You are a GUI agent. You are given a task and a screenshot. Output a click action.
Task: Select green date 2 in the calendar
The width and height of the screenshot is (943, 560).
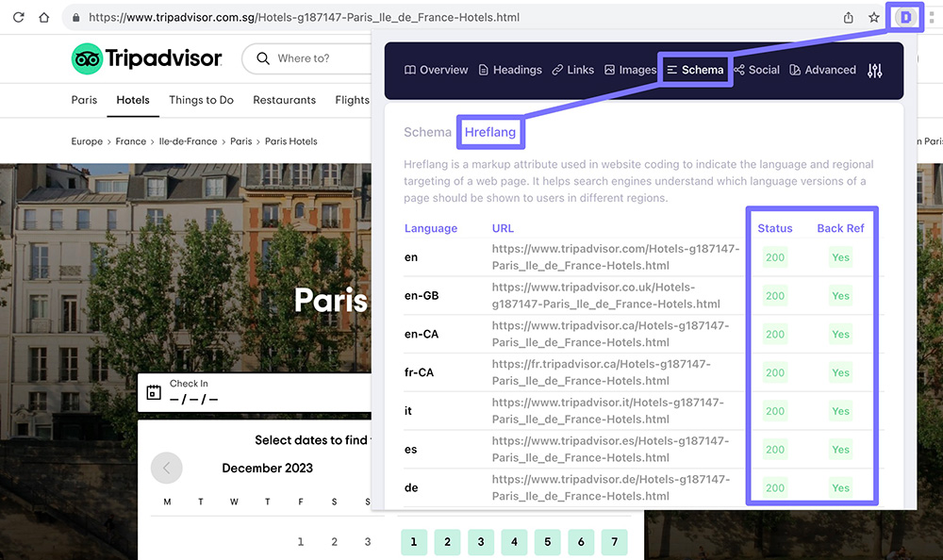(x=447, y=542)
